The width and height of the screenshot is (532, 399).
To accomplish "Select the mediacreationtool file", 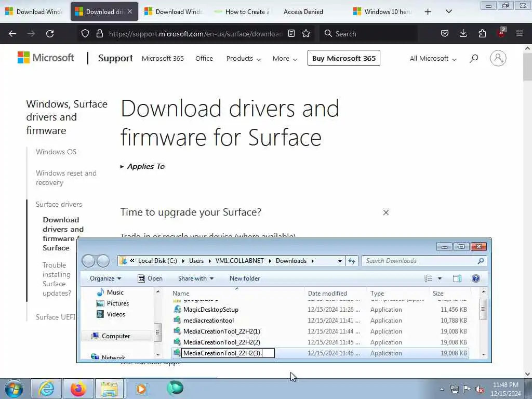I will (x=208, y=320).
